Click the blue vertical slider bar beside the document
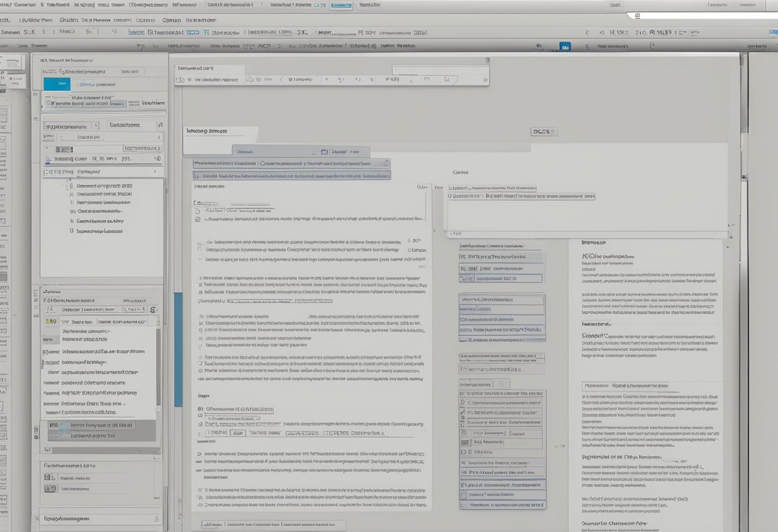The height and width of the screenshot is (532, 778). [178, 349]
